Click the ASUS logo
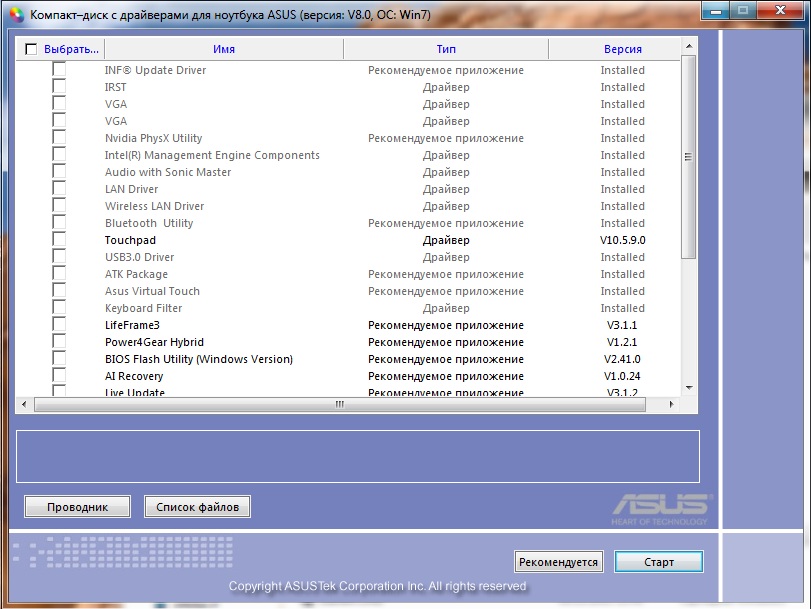Screen dimensions: 811x609 661,507
